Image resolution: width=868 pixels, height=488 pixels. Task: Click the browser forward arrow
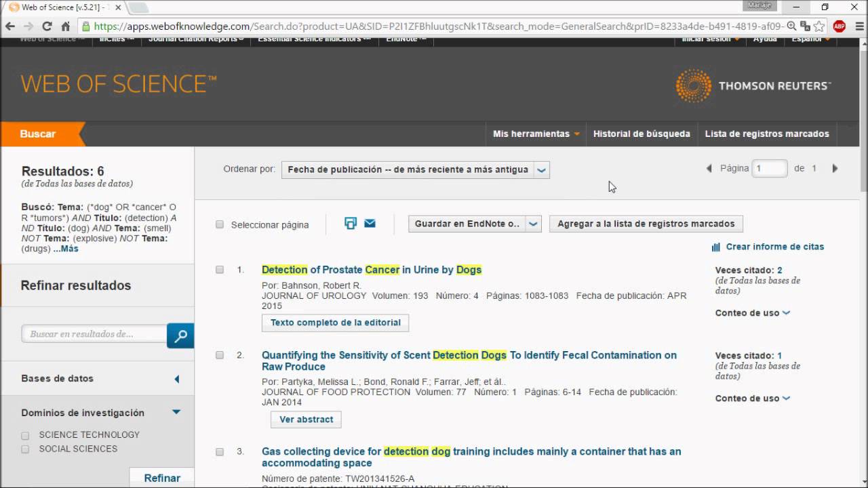click(28, 26)
